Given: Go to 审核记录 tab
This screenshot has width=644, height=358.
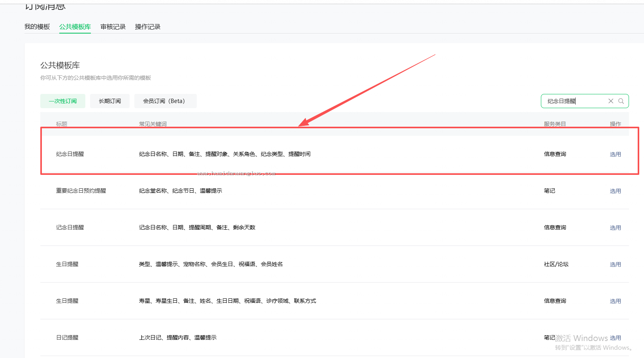Looking at the screenshot, I should 113,26.
